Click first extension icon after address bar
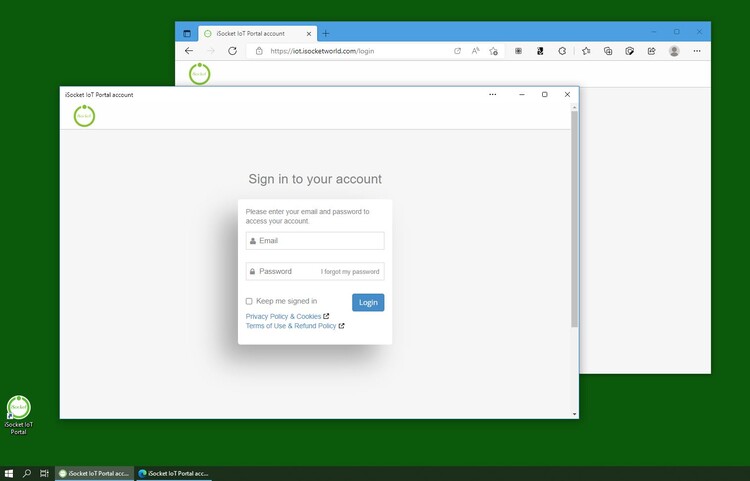This screenshot has width=750, height=481. (x=518, y=51)
